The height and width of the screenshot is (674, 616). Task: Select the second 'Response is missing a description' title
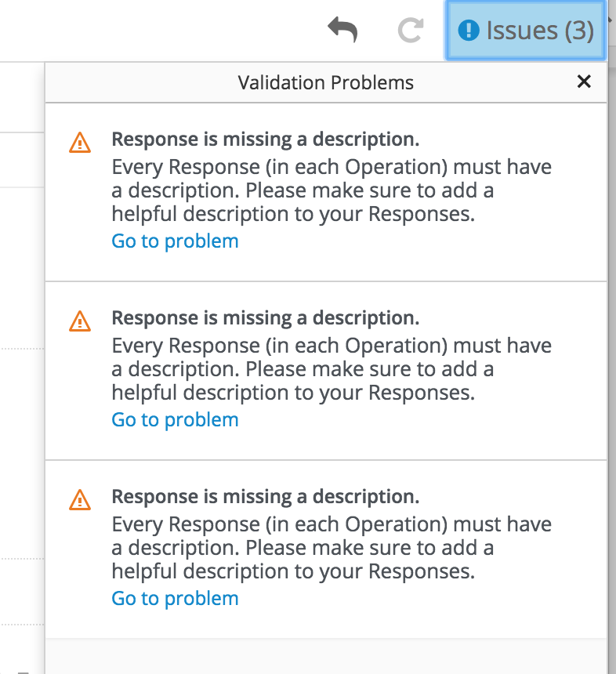(x=265, y=318)
